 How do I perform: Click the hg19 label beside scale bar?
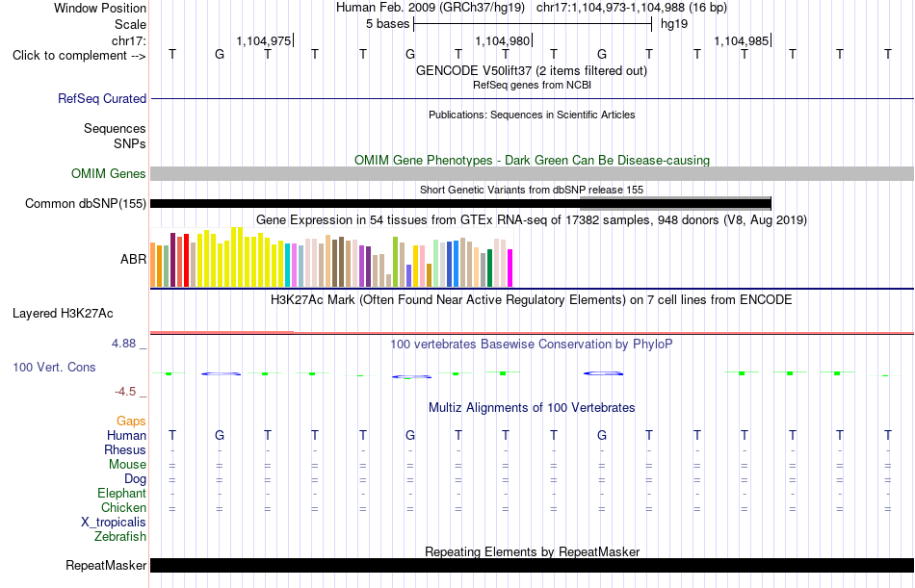(674, 24)
